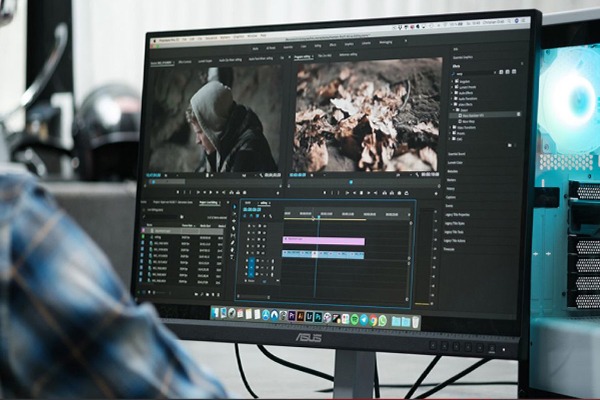Open the Trash in the Dock
This screenshot has width=600, height=400.
point(416,322)
